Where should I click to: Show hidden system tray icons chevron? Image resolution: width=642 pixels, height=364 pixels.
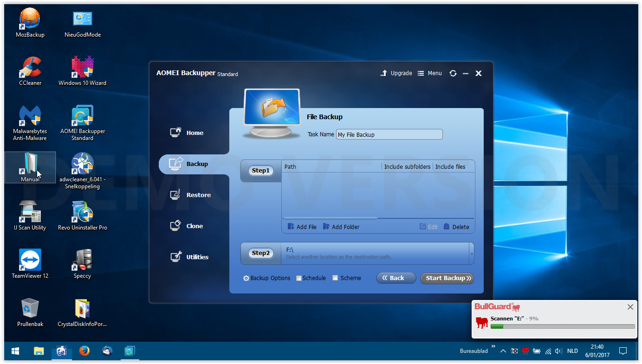[x=503, y=351]
